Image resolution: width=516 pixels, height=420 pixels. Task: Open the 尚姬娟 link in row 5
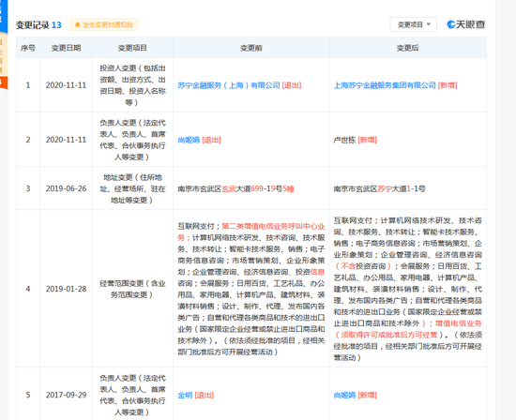(344, 395)
